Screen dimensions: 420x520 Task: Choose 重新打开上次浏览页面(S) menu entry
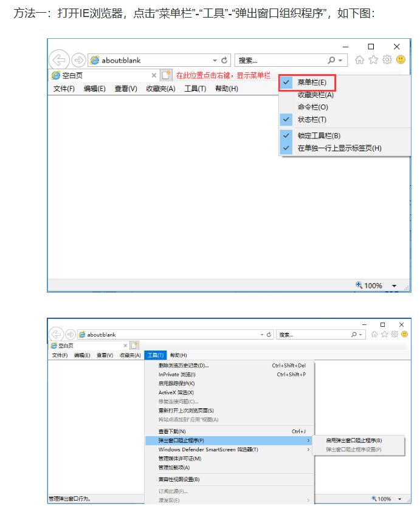(229, 410)
